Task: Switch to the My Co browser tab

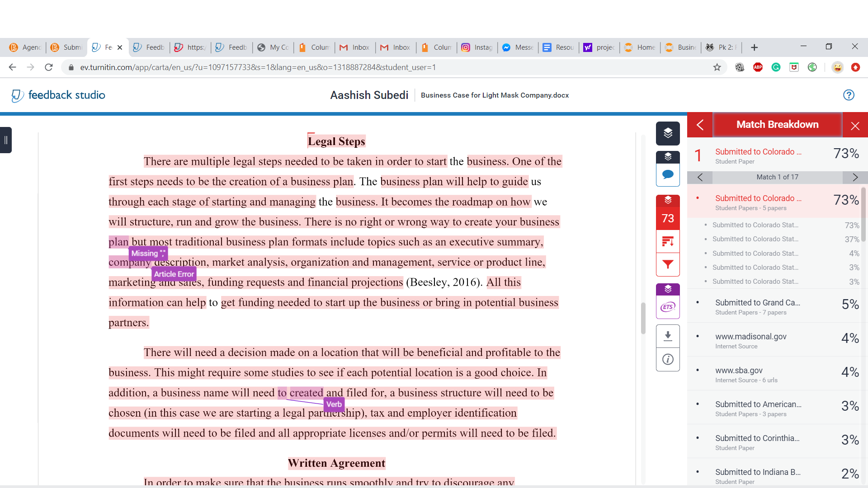Action: point(273,47)
